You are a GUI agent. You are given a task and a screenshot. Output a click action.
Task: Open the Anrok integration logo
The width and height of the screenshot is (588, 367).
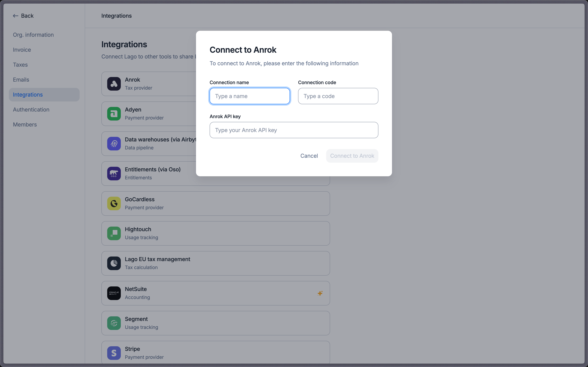click(x=114, y=84)
